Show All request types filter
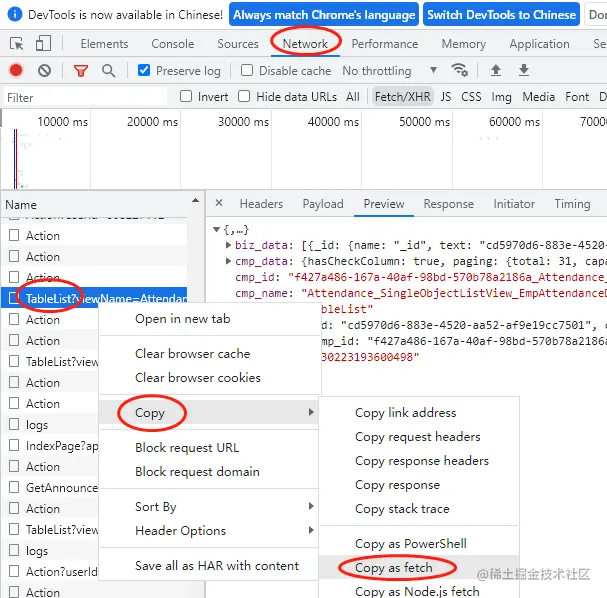The width and height of the screenshot is (607, 598). [353, 96]
